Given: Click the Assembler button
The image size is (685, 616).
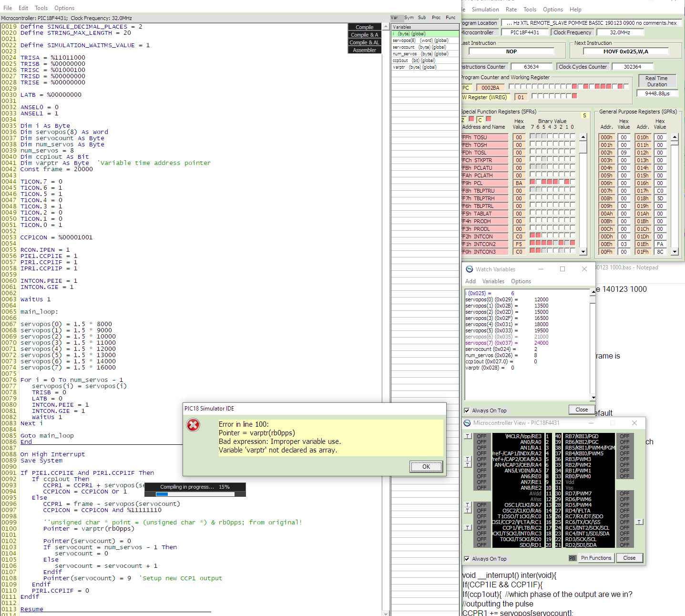Looking at the screenshot, I should click(365, 50).
